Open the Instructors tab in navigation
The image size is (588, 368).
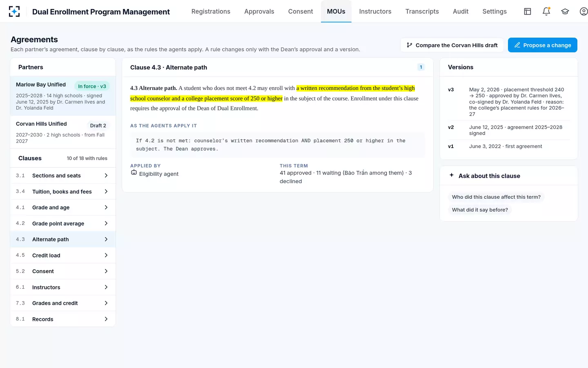point(375,11)
